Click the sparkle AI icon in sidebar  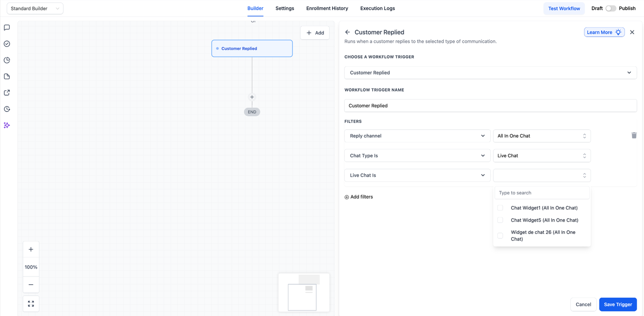tap(7, 125)
